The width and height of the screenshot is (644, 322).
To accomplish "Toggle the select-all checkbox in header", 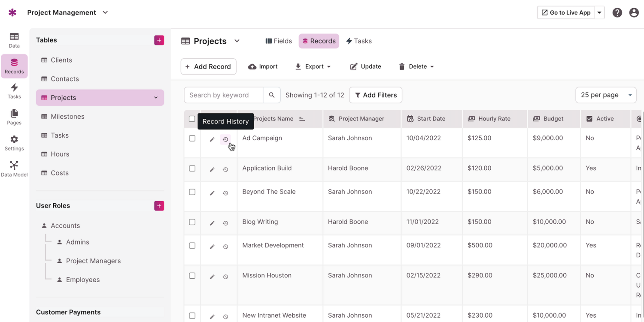I will pyautogui.click(x=192, y=119).
